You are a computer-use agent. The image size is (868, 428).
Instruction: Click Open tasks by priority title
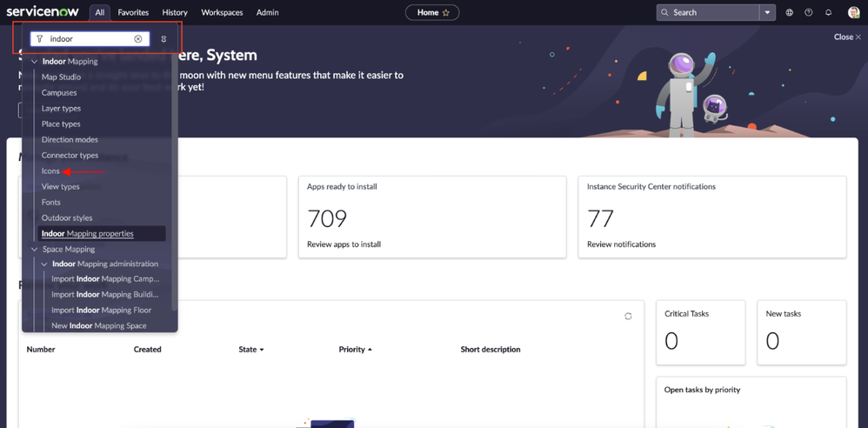pos(702,390)
